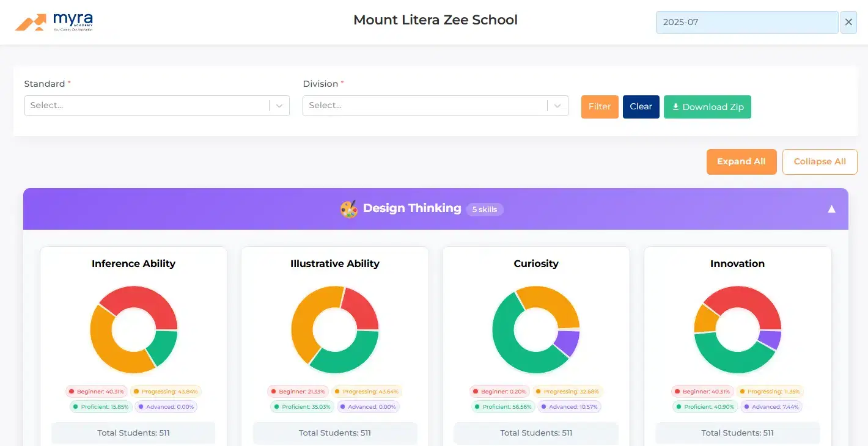The height and width of the screenshot is (446, 868).
Task: Click the Myra Academy logo
Action: tap(54, 22)
